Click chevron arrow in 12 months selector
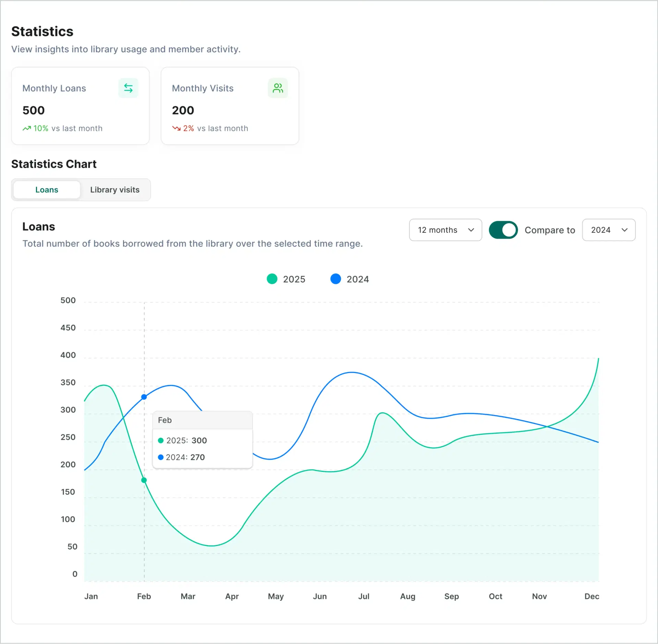The height and width of the screenshot is (644, 658). click(471, 230)
